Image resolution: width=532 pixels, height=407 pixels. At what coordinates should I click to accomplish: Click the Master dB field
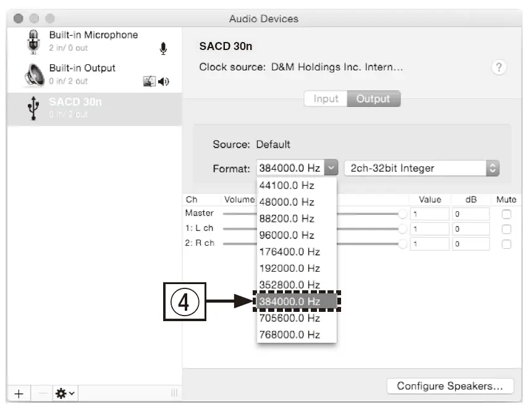point(471,214)
